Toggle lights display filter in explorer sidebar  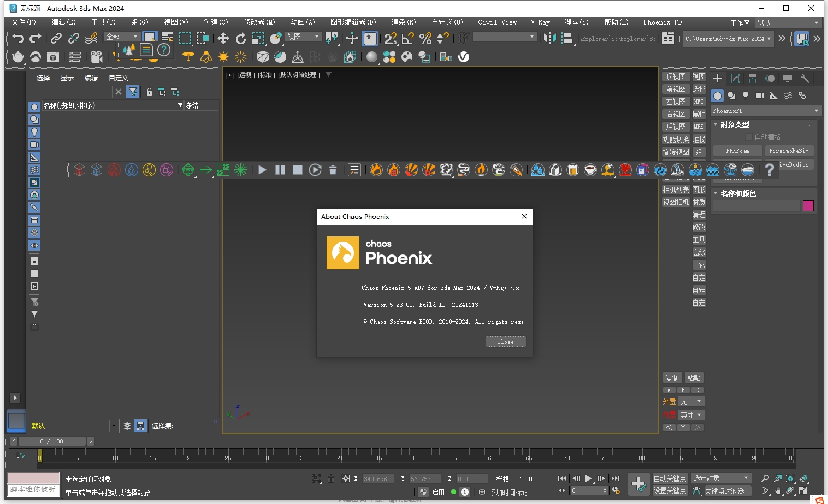(34, 132)
